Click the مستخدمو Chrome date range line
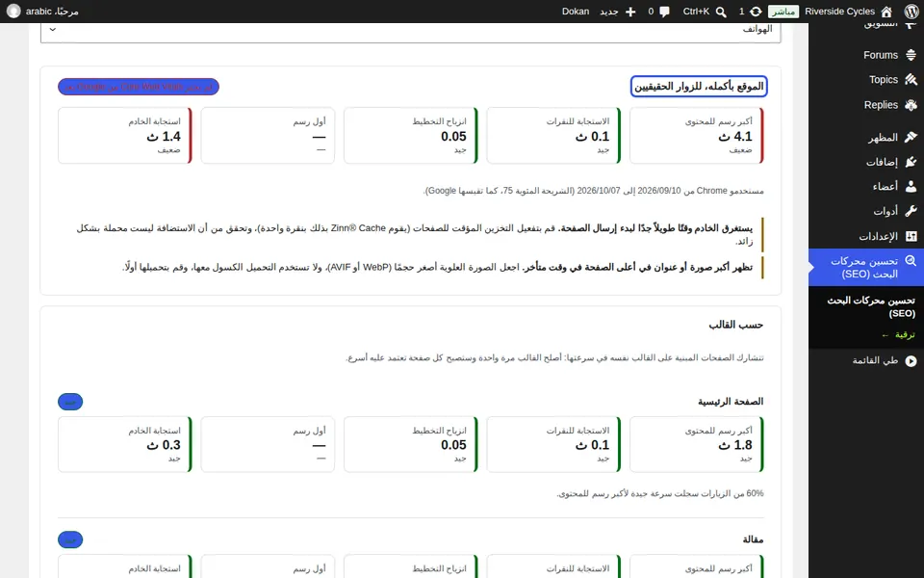Viewport: 924px width, 578px height. [x=594, y=191]
